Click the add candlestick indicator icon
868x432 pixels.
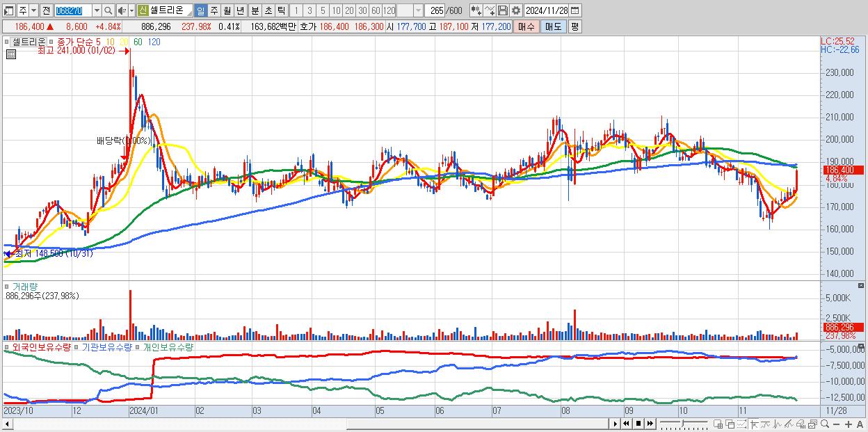tap(476, 11)
